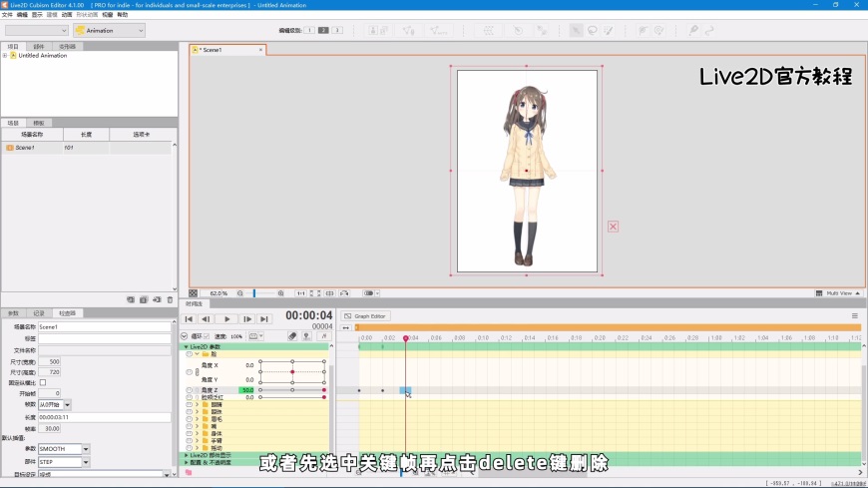The width and height of the screenshot is (868, 488).
Task: Click the stamp icon in timeline toolbar
Action: 306,335
